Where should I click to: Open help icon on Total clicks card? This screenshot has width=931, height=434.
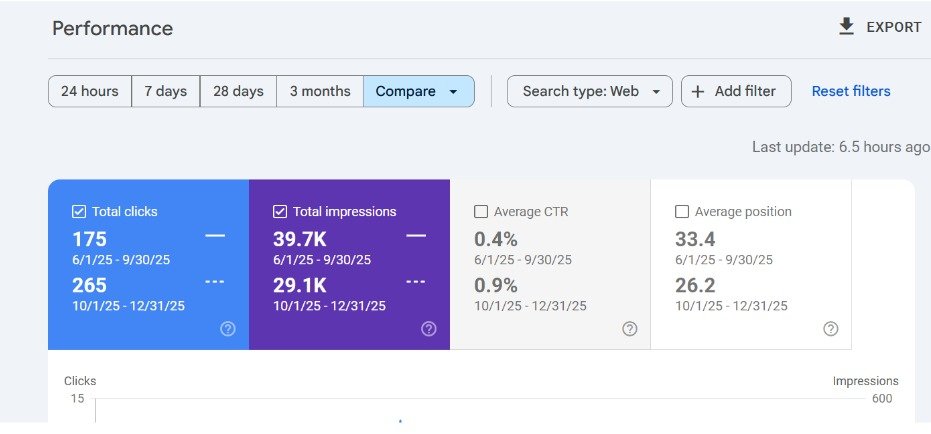(x=228, y=329)
